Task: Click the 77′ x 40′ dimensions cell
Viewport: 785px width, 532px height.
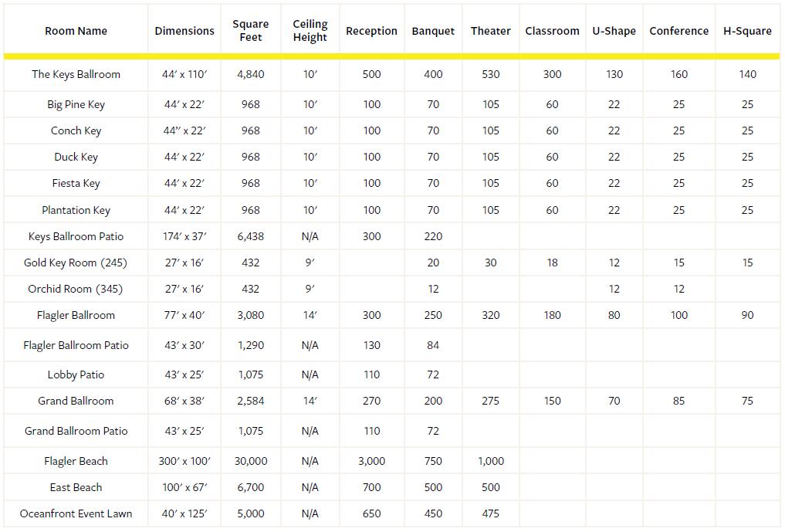Action: tap(184, 315)
